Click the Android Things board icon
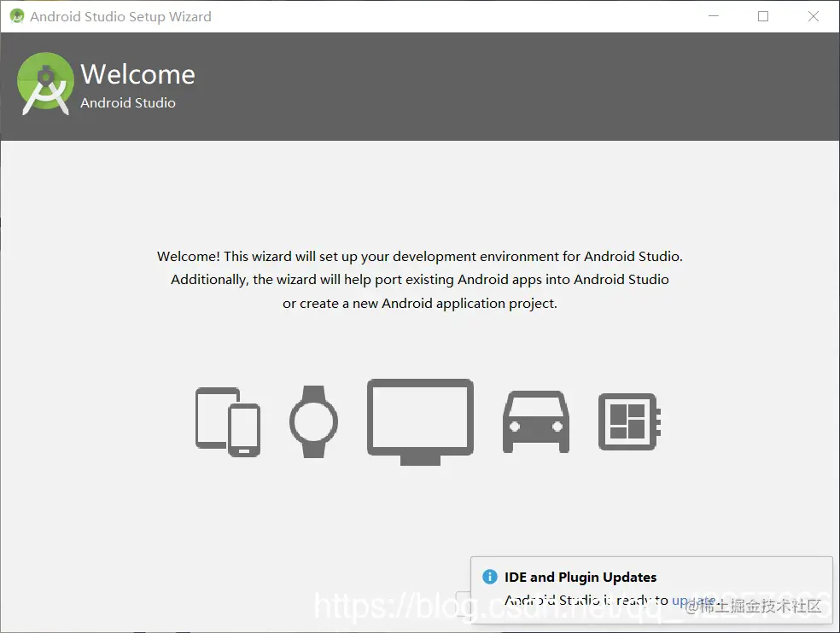This screenshot has width=840, height=633. [629, 422]
